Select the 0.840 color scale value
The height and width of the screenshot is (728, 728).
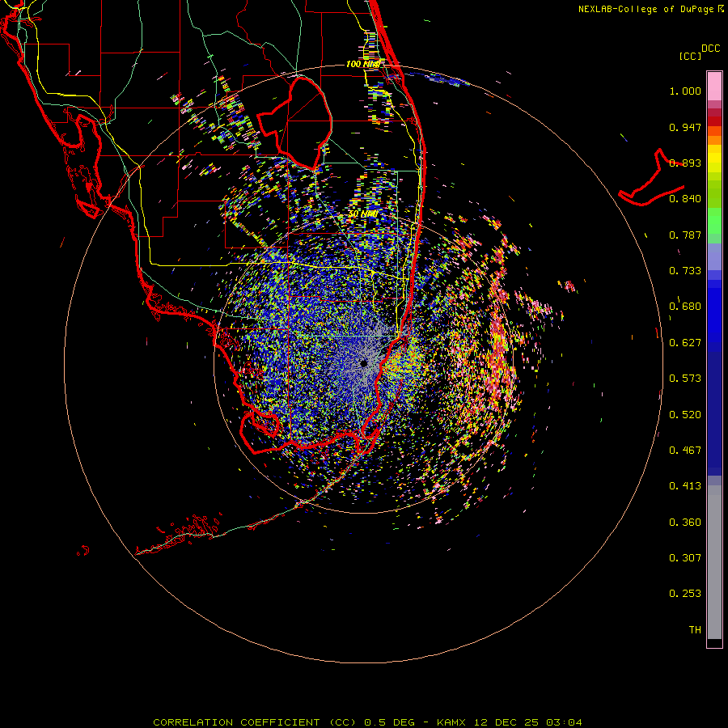click(x=685, y=199)
